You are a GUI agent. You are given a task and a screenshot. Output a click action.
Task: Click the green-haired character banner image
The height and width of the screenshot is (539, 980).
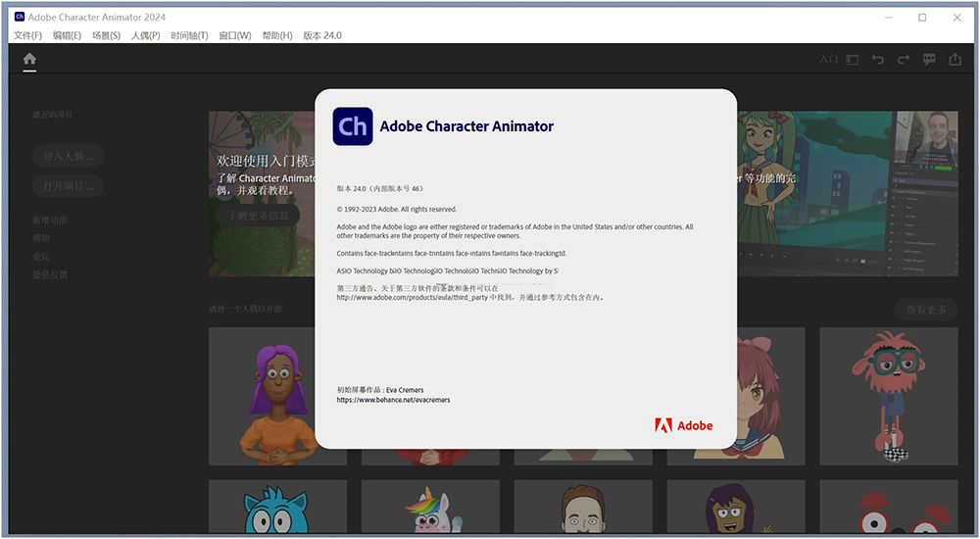[x=848, y=194]
